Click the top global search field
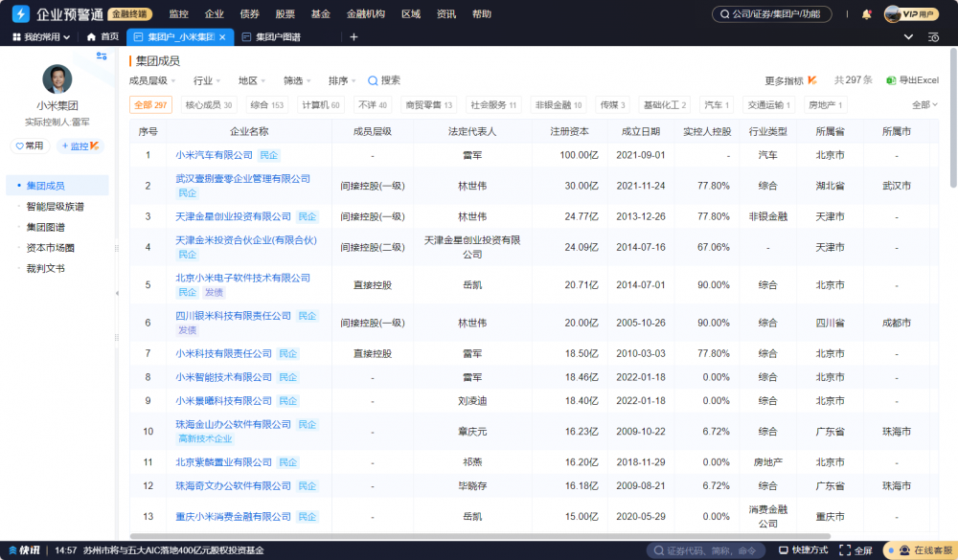Screen dimensions: 958x560 tap(771, 14)
